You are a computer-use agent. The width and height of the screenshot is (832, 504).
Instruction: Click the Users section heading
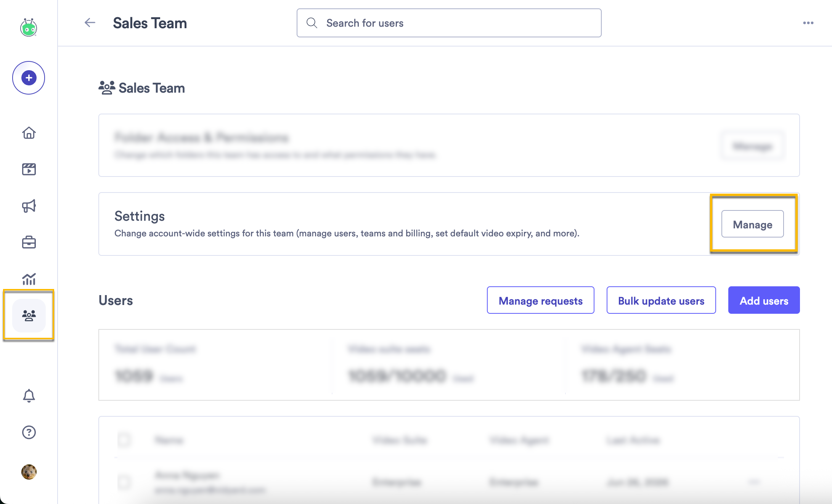(116, 300)
